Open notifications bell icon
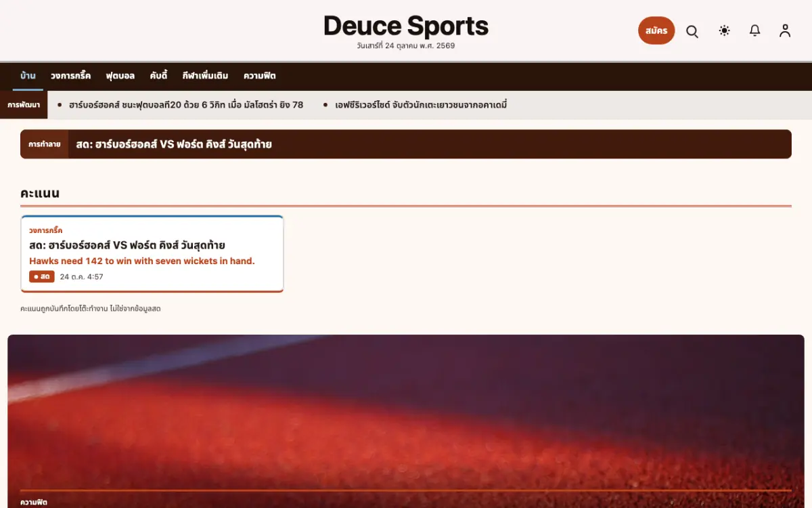 [x=755, y=30]
